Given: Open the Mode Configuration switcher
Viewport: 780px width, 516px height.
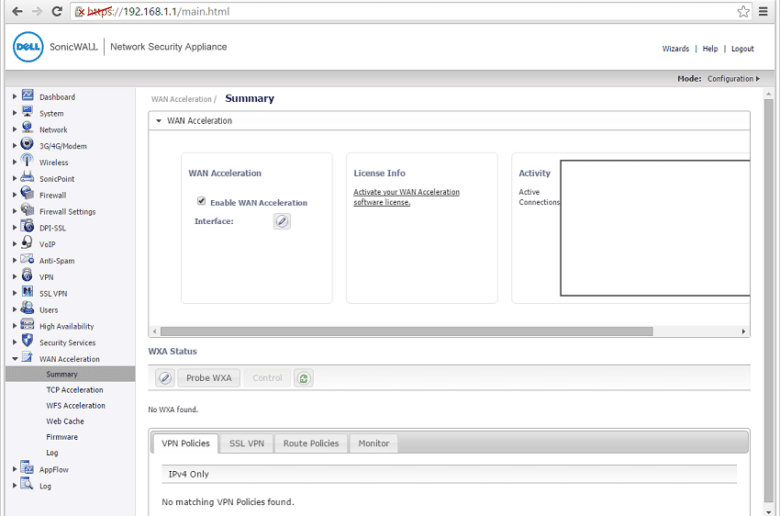Looking at the screenshot, I should coord(734,79).
